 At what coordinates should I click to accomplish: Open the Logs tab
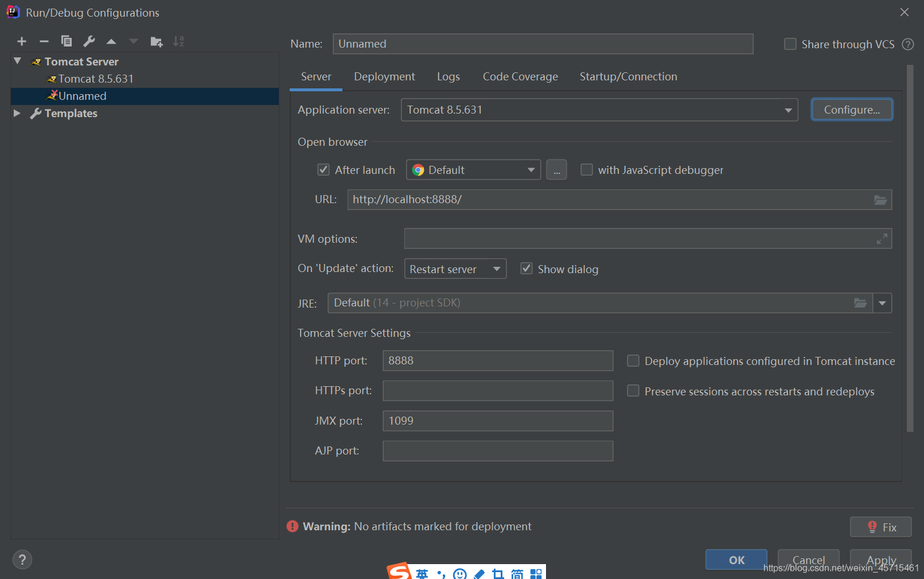coord(449,77)
